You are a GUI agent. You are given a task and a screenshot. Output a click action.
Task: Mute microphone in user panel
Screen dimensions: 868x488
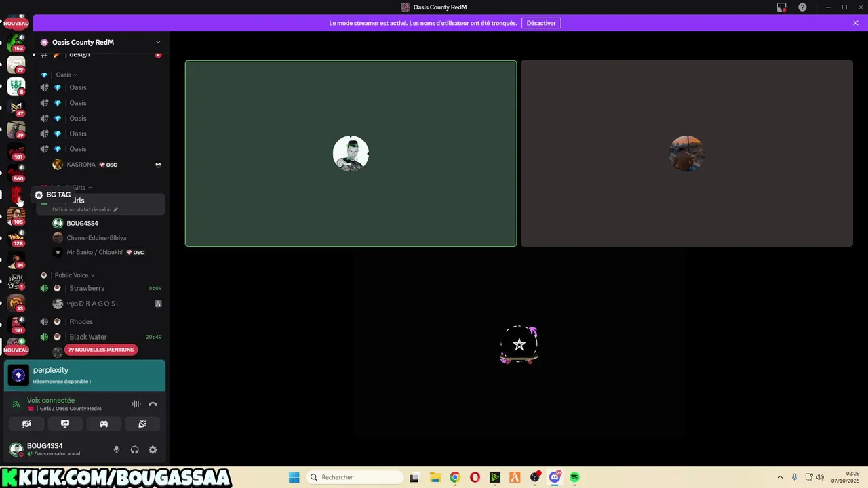[x=117, y=449]
